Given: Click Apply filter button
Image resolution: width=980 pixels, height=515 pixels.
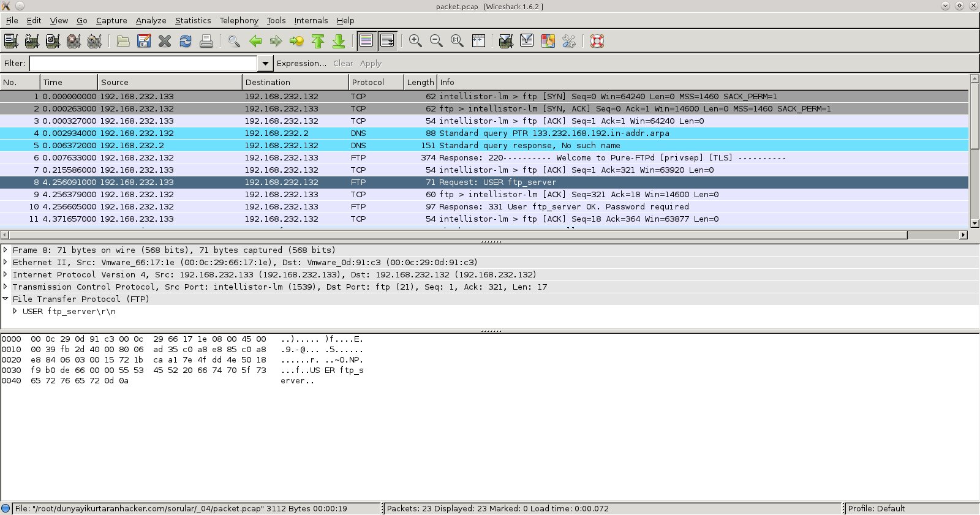Looking at the screenshot, I should tap(371, 63).
